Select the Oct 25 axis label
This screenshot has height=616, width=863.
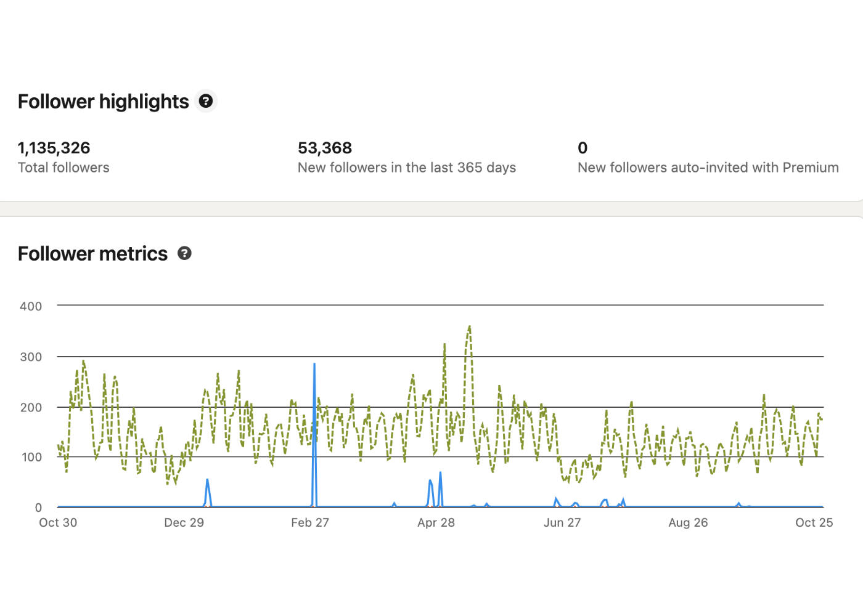pos(814,522)
